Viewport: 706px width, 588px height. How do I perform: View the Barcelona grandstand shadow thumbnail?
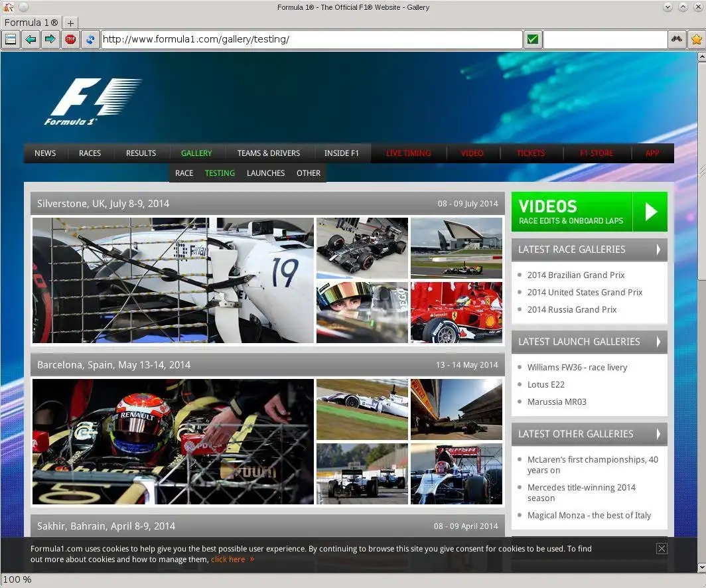pyautogui.click(x=456, y=409)
